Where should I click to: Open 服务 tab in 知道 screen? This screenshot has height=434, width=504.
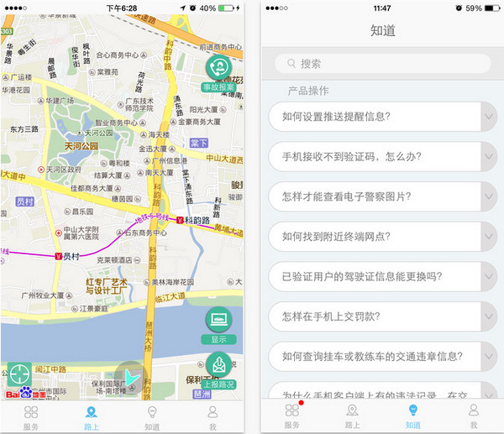(x=292, y=416)
